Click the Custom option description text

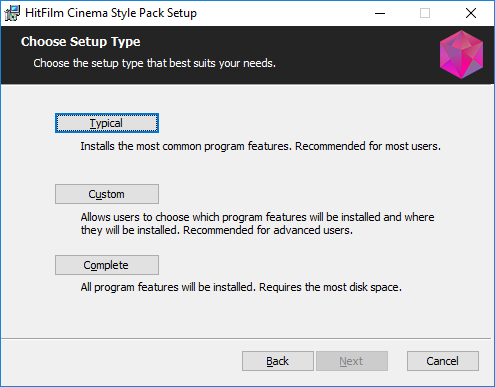(x=257, y=224)
